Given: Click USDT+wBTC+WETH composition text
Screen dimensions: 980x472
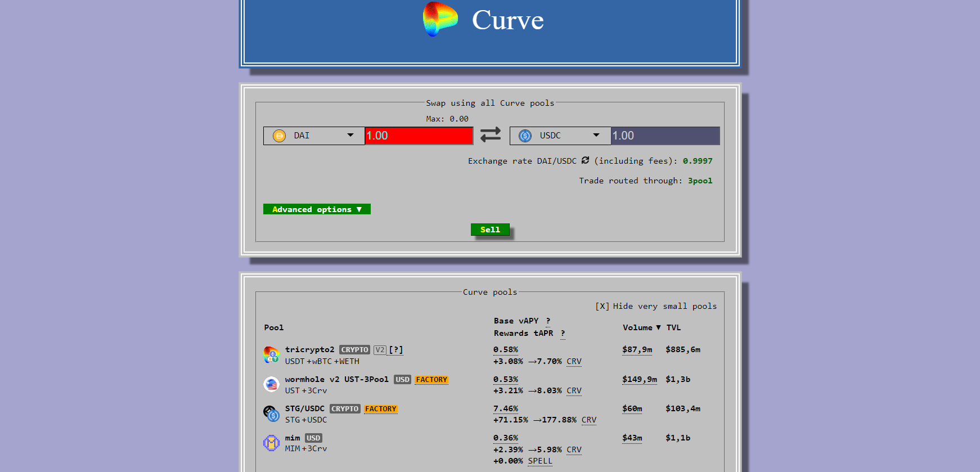Looking at the screenshot, I should 322,361.
